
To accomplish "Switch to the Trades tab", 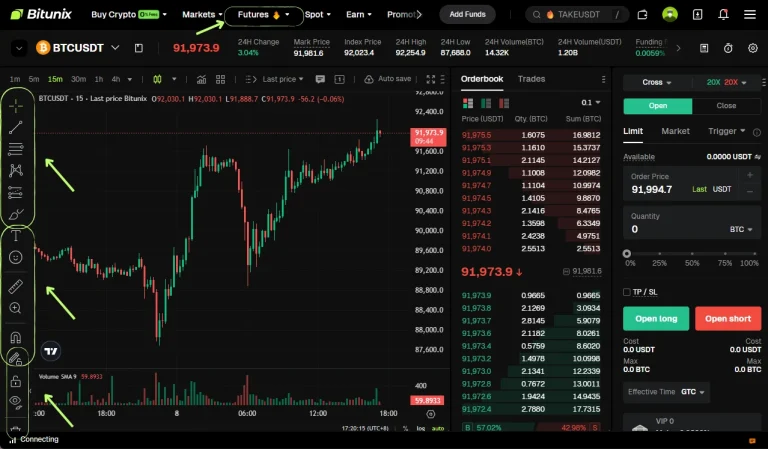I will tap(531, 79).
